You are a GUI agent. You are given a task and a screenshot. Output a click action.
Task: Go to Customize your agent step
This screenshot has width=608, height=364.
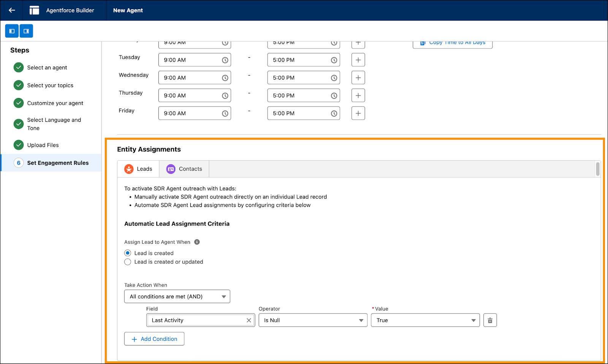tap(55, 103)
